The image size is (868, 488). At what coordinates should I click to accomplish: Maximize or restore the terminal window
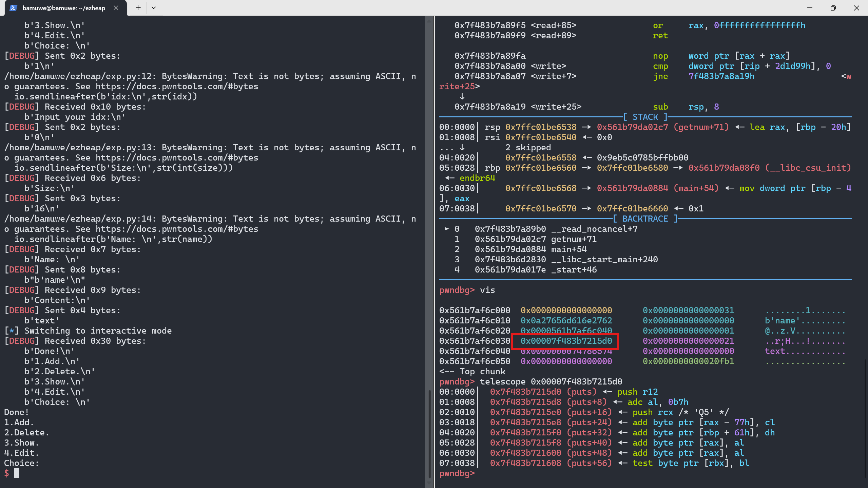[x=833, y=8]
